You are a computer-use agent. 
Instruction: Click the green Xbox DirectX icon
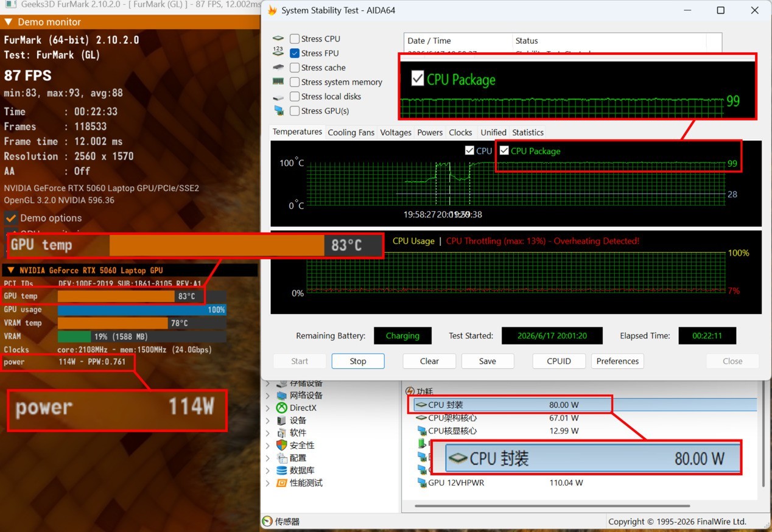click(281, 408)
